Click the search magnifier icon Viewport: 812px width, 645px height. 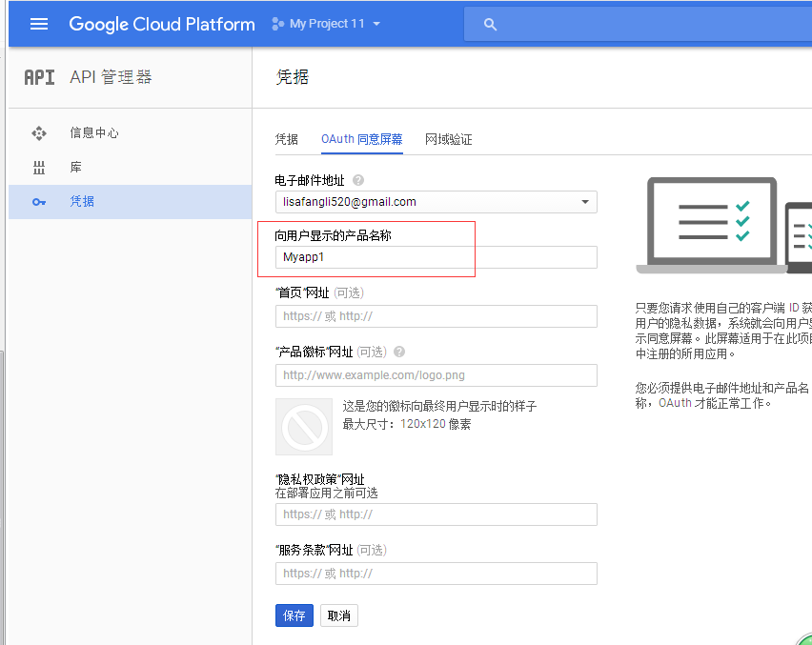pos(490,25)
